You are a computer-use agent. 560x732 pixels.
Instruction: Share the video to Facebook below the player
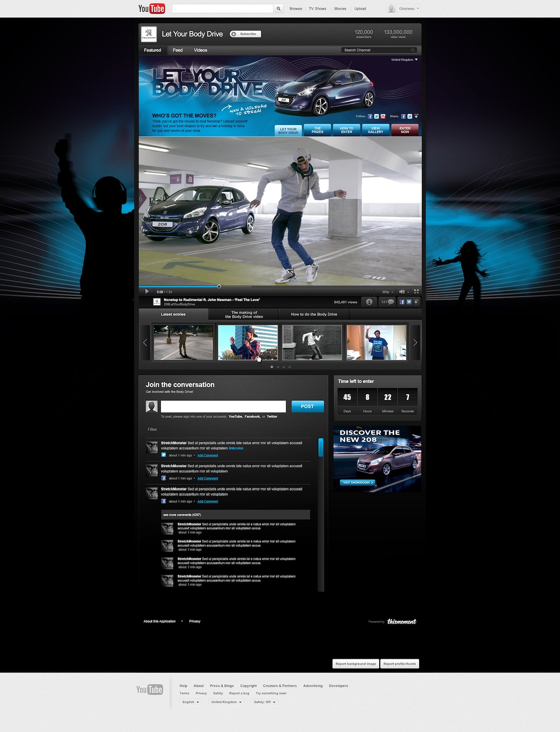pos(402,302)
